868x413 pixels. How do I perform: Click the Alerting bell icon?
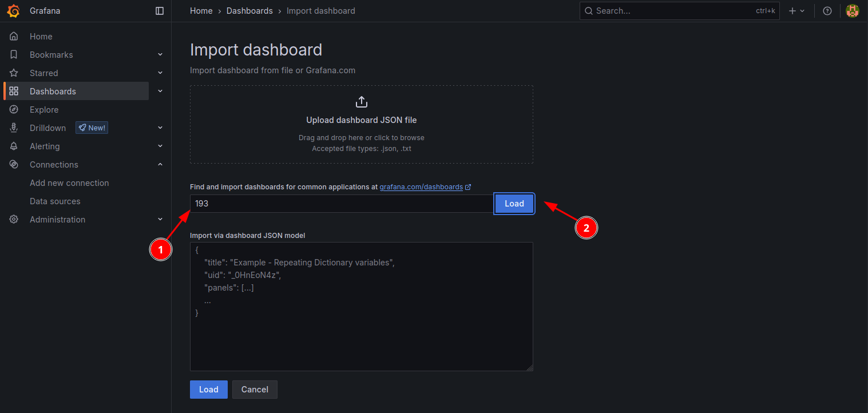tap(14, 146)
